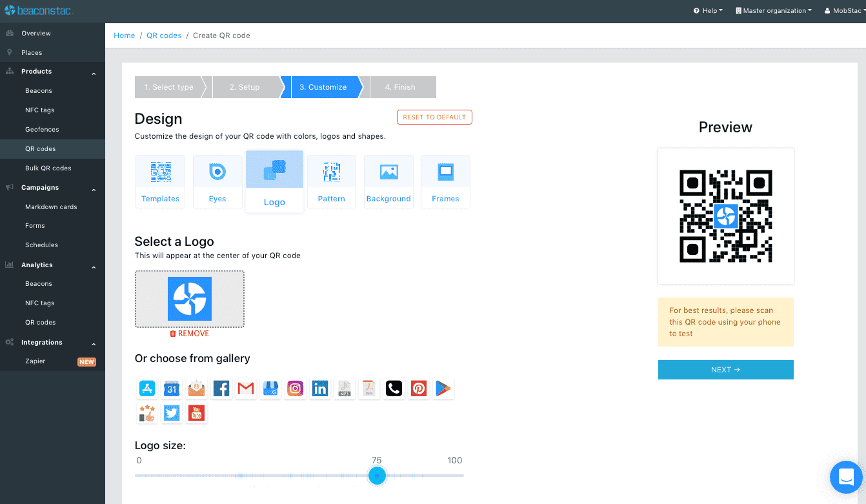Select the Logo design option
The image size is (866, 504).
click(x=274, y=181)
